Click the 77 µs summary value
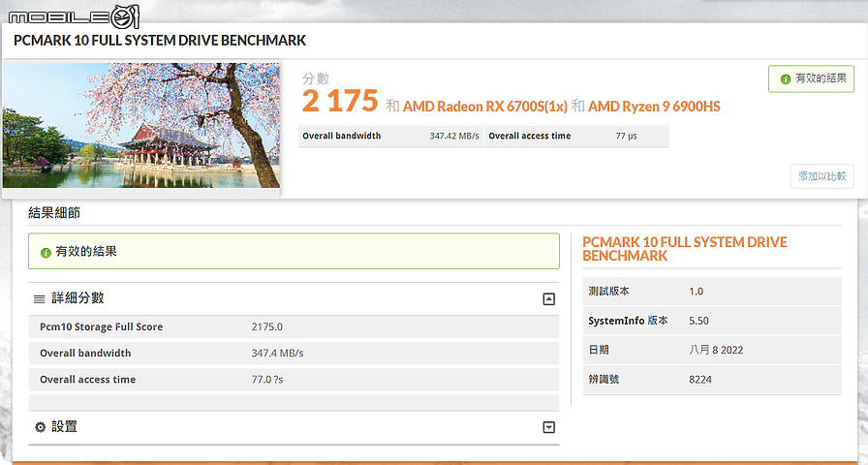The image size is (868, 465). tap(626, 136)
